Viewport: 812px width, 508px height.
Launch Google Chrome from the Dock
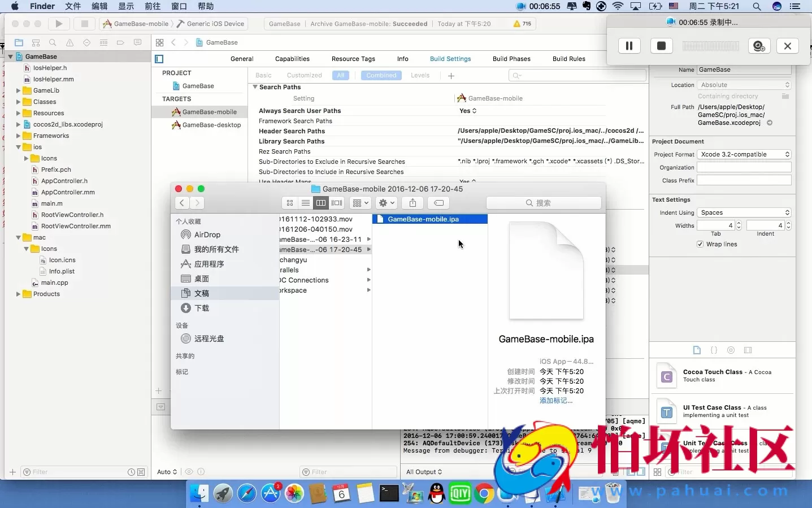pos(484,494)
